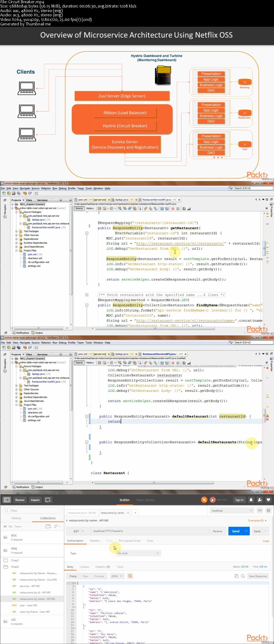
Task: Open Manage Environments gear icon
Action: coord(268,511)
